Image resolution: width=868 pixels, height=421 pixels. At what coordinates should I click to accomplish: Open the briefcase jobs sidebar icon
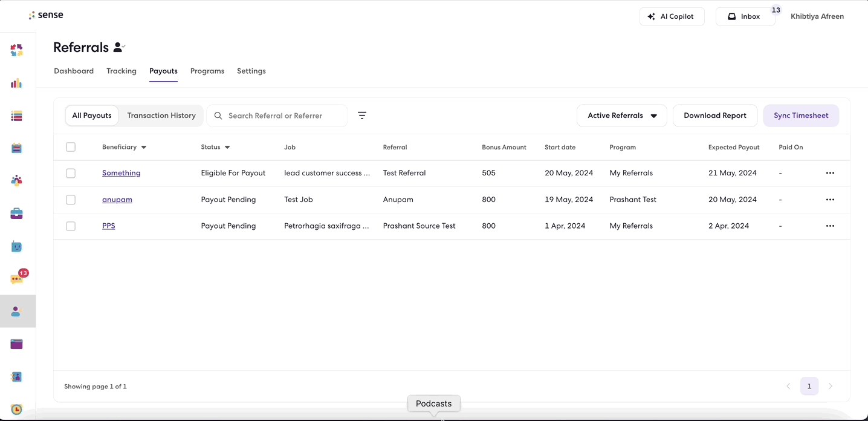coord(17,214)
